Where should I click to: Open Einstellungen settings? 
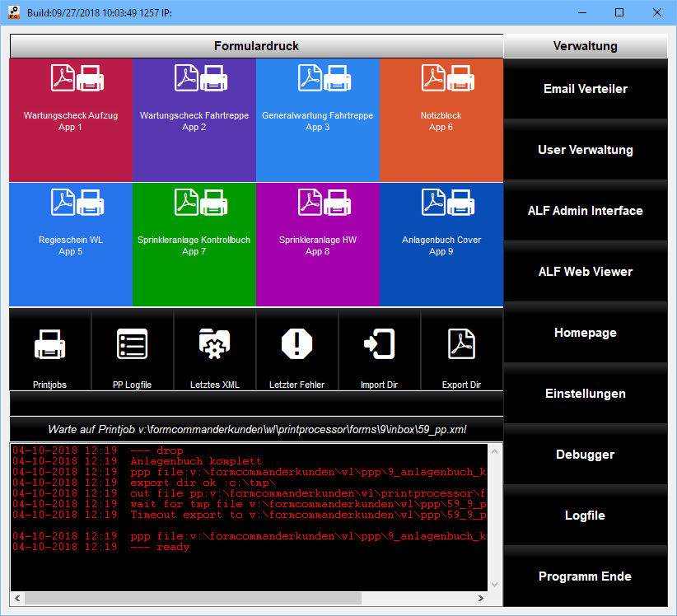click(x=586, y=394)
